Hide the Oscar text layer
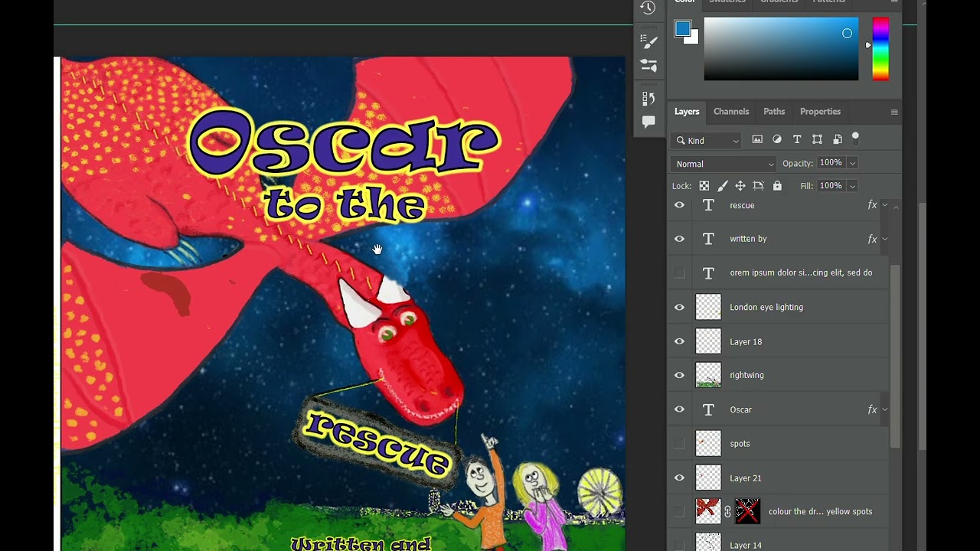This screenshot has height=551, width=980. [x=679, y=409]
